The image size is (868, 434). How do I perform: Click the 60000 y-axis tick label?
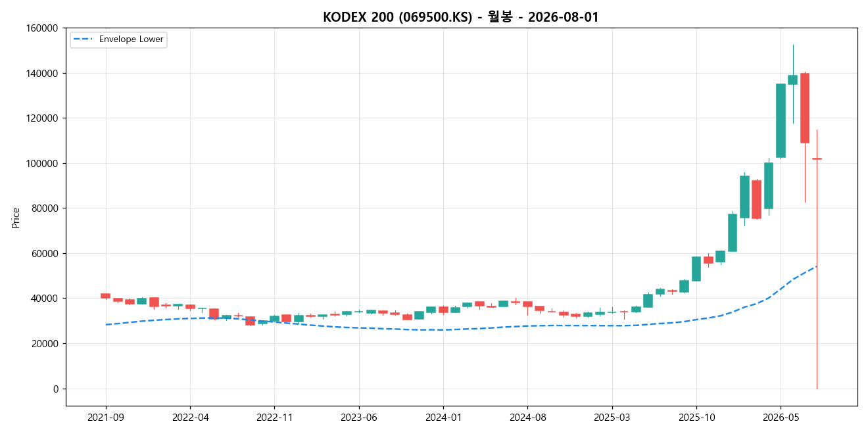(45, 253)
